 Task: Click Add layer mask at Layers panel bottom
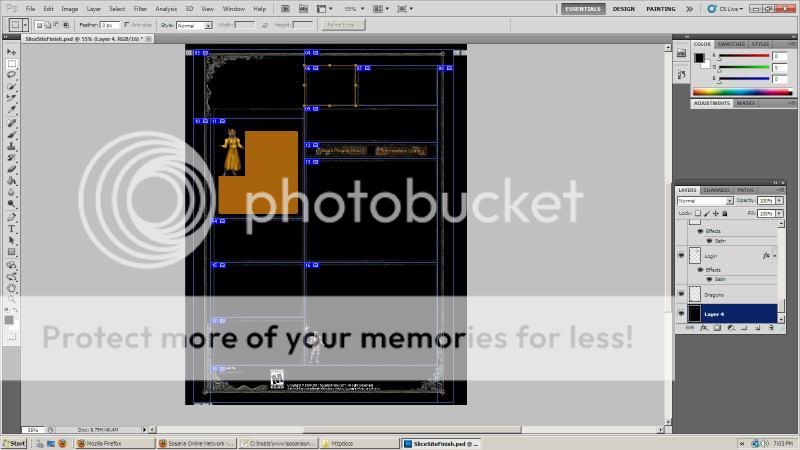click(x=717, y=328)
